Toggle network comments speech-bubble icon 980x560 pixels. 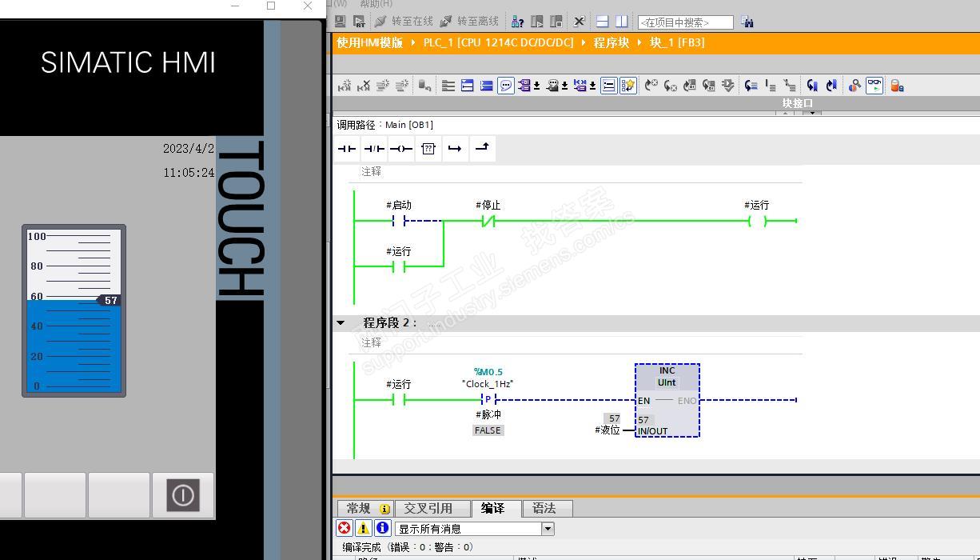tap(506, 86)
